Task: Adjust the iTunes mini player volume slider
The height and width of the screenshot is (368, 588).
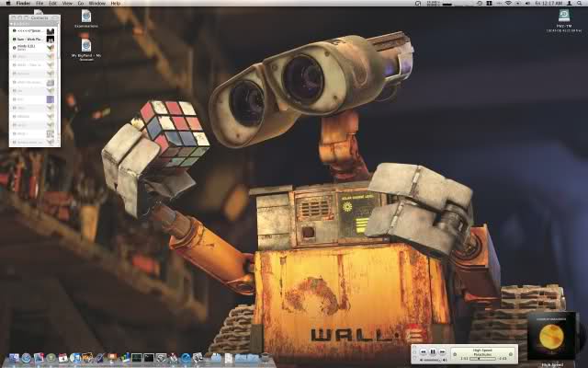Action: coord(431,360)
